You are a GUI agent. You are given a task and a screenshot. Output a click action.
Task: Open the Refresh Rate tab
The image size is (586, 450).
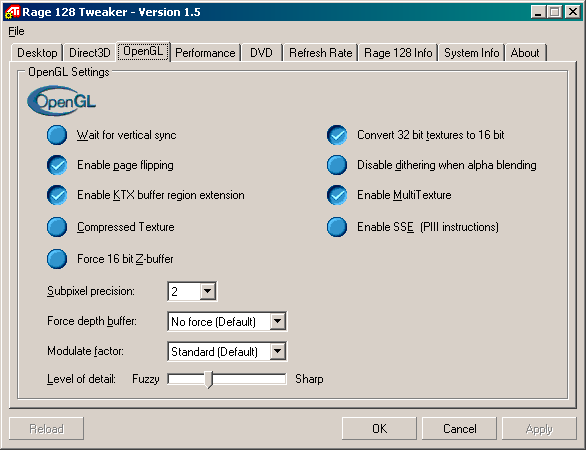pyautogui.click(x=321, y=53)
